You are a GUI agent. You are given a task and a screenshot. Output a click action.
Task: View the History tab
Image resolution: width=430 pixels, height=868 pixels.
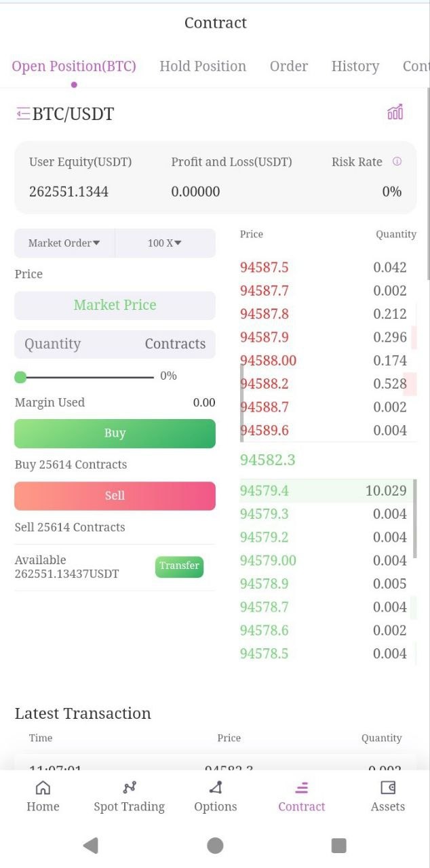355,66
